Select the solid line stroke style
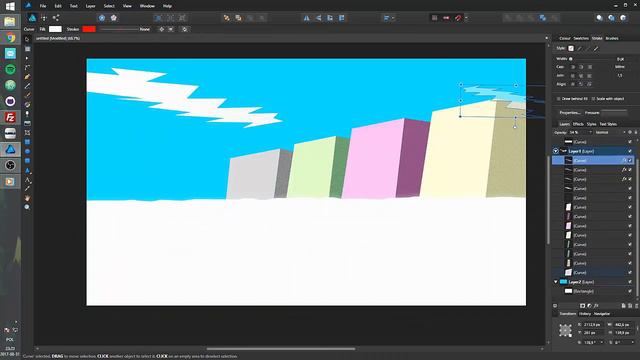Viewport: 640px width, 360px height. click(579, 49)
